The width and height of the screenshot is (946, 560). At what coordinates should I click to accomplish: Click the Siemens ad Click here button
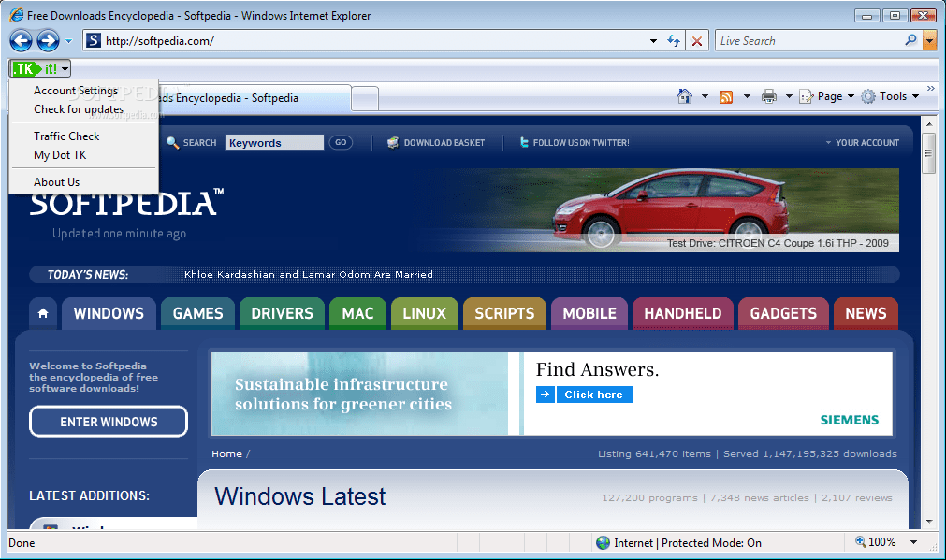tap(593, 395)
